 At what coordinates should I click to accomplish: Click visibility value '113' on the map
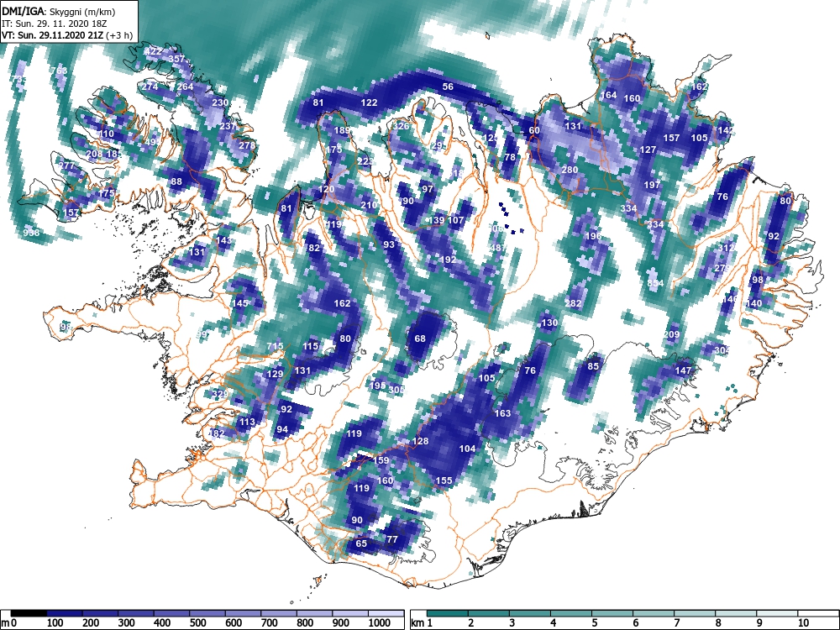pyautogui.click(x=247, y=423)
